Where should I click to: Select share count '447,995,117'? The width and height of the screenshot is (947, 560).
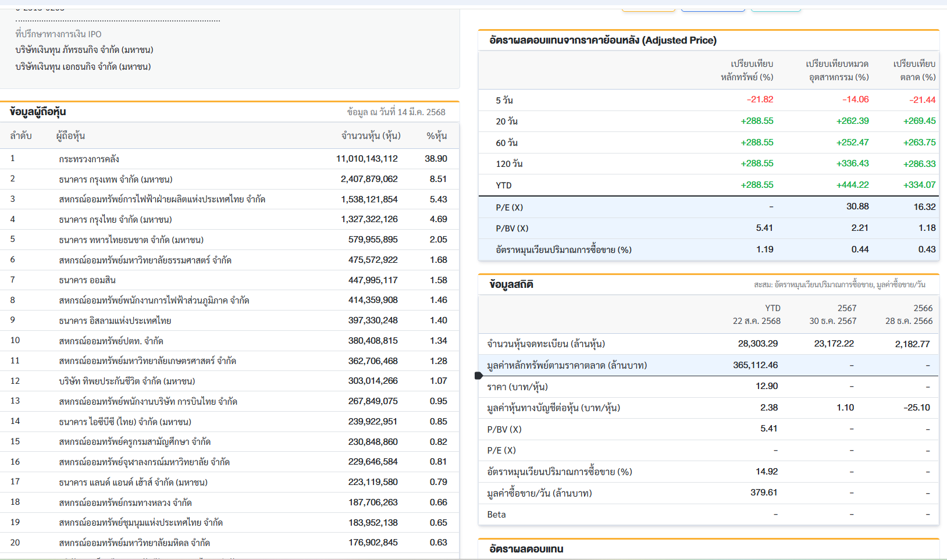coord(373,280)
